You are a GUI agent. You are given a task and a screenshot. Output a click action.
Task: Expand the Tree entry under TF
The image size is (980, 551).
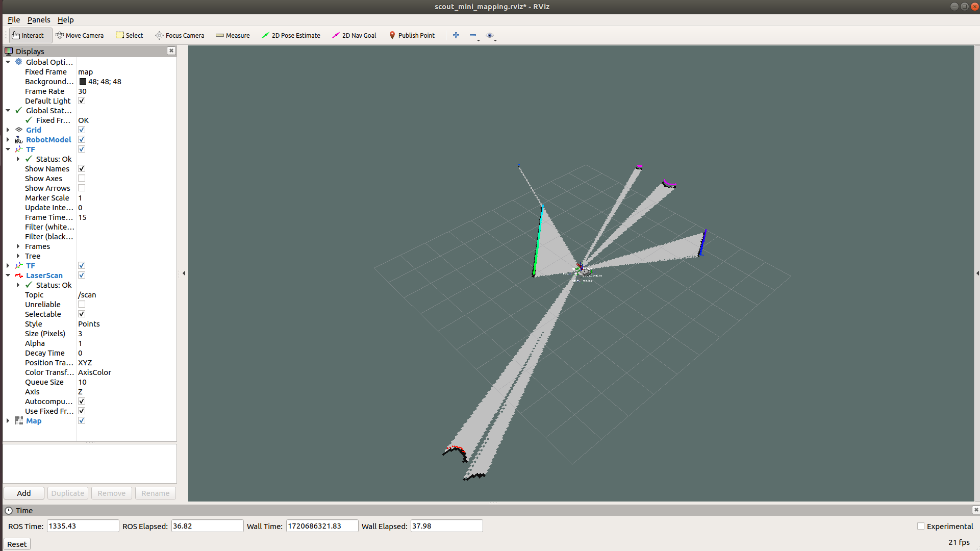(x=18, y=256)
